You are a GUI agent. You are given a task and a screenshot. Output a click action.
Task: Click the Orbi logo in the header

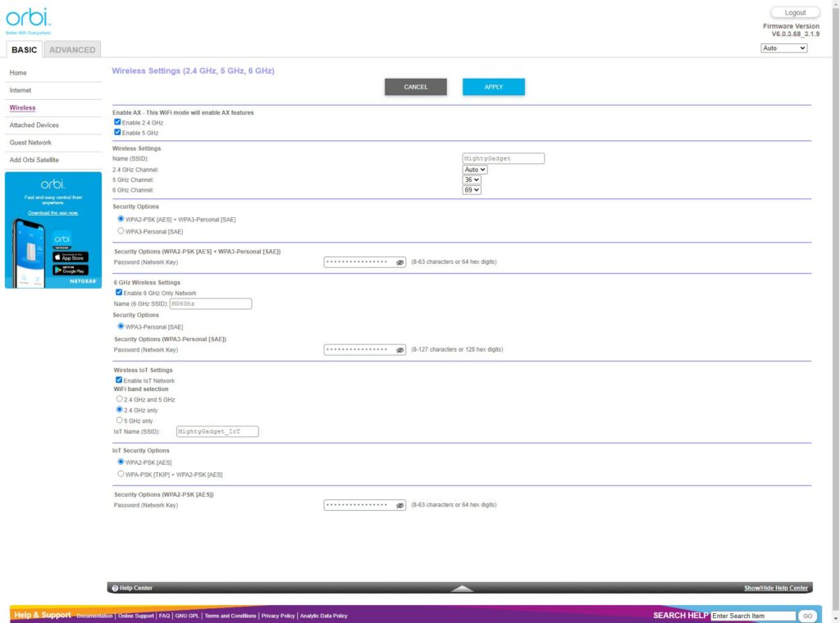click(x=29, y=19)
